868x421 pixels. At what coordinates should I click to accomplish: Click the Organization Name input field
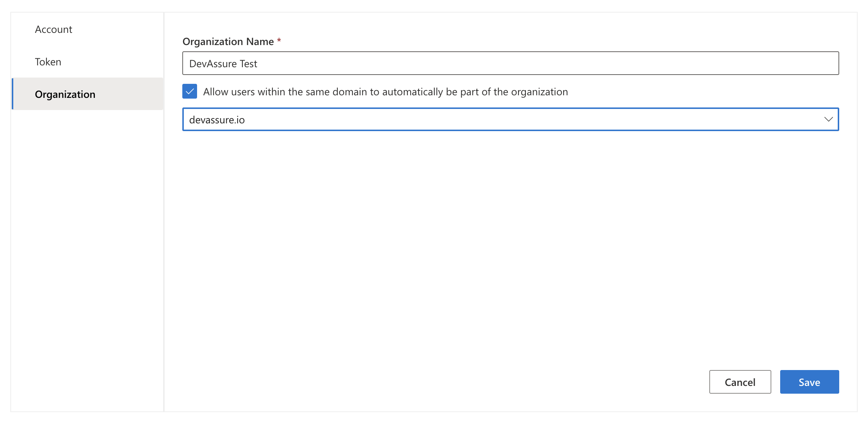click(510, 64)
